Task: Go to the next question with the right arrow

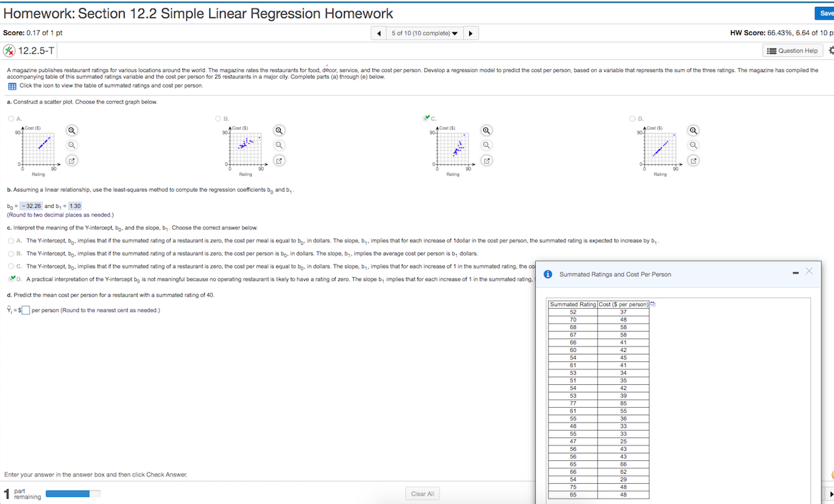Action: tap(470, 32)
